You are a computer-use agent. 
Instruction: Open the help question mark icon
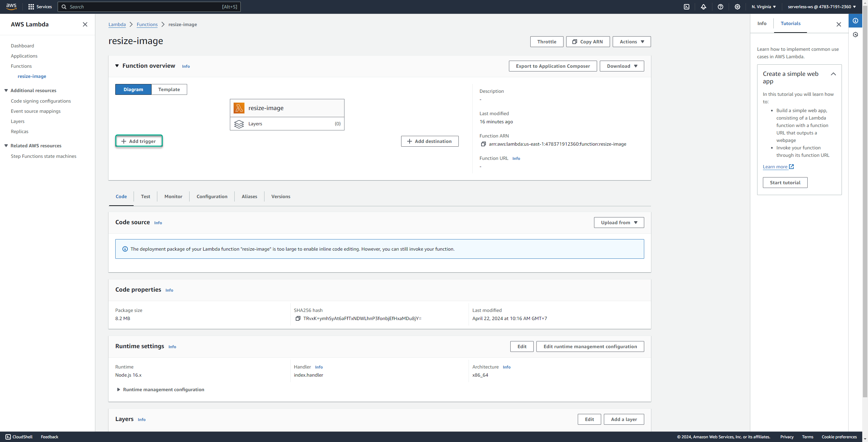click(721, 7)
